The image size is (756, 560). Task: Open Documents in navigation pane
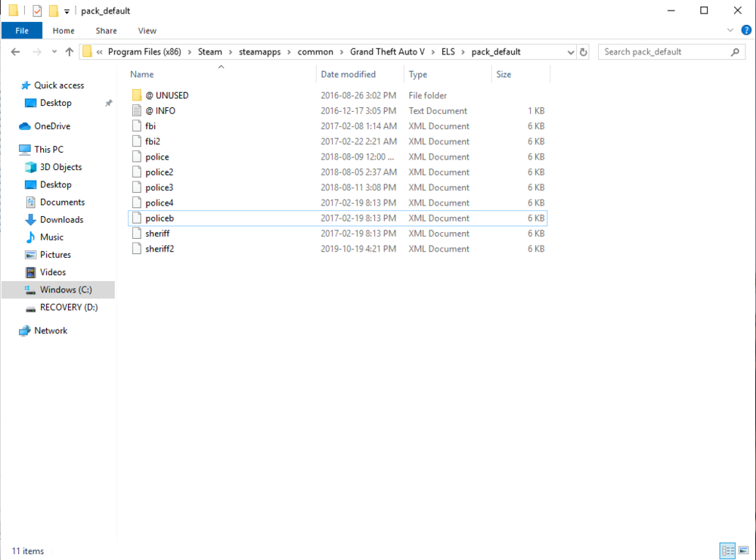click(x=62, y=202)
